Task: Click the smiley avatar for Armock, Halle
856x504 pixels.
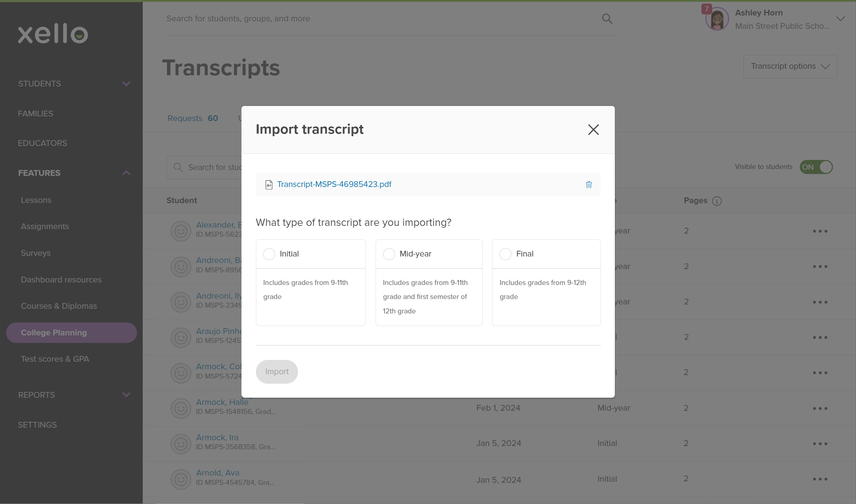Action: click(x=181, y=408)
